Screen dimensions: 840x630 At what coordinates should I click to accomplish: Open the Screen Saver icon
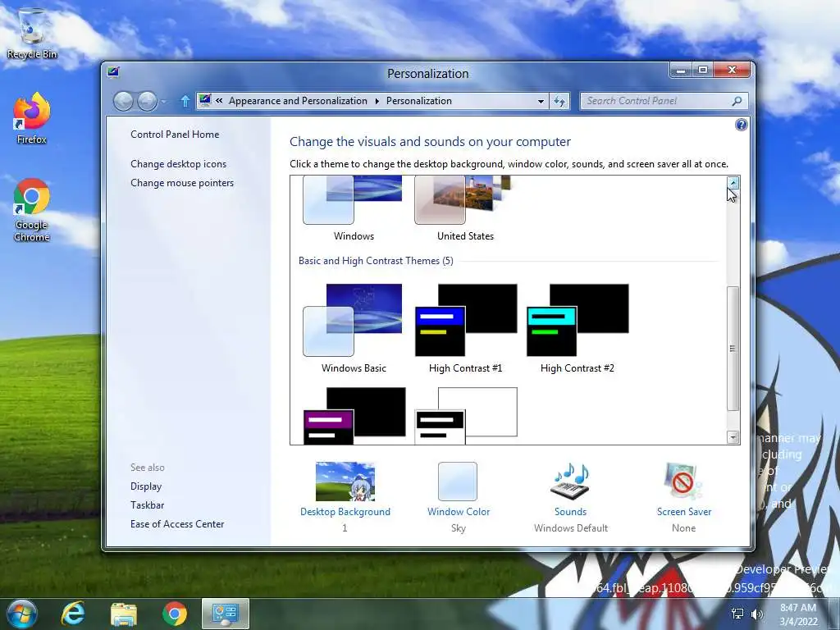click(683, 482)
